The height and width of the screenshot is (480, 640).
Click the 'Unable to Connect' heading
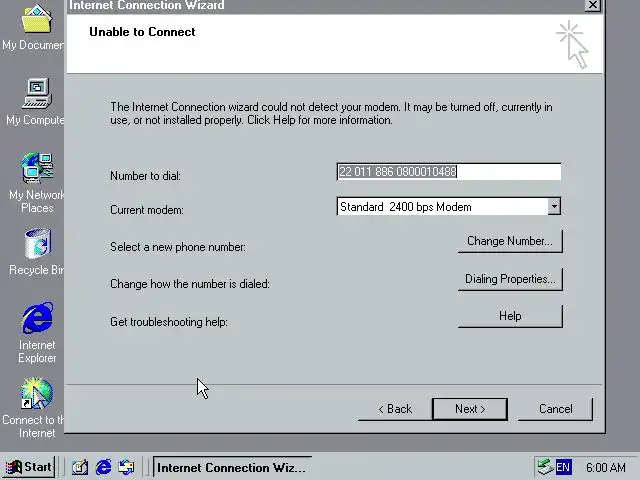coord(142,32)
